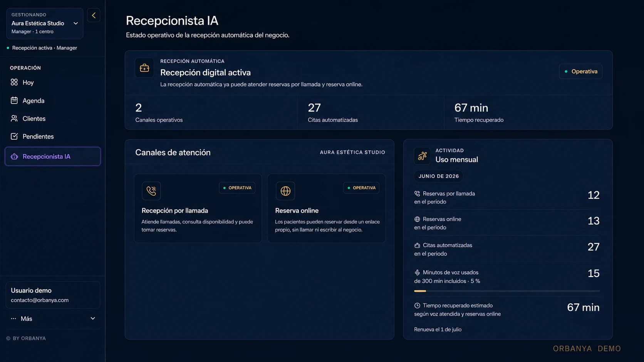Click the value 15 for Minutos de voz
The height and width of the screenshot is (362, 644).
(x=594, y=274)
